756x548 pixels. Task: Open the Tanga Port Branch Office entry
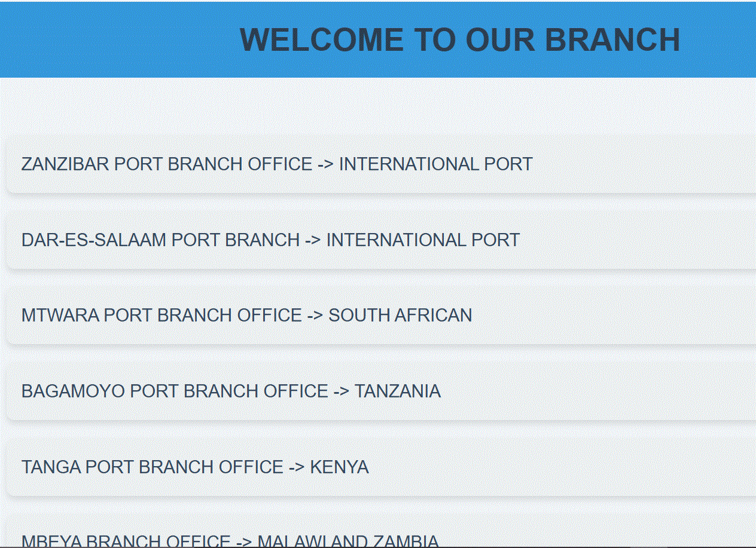coord(382,467)
